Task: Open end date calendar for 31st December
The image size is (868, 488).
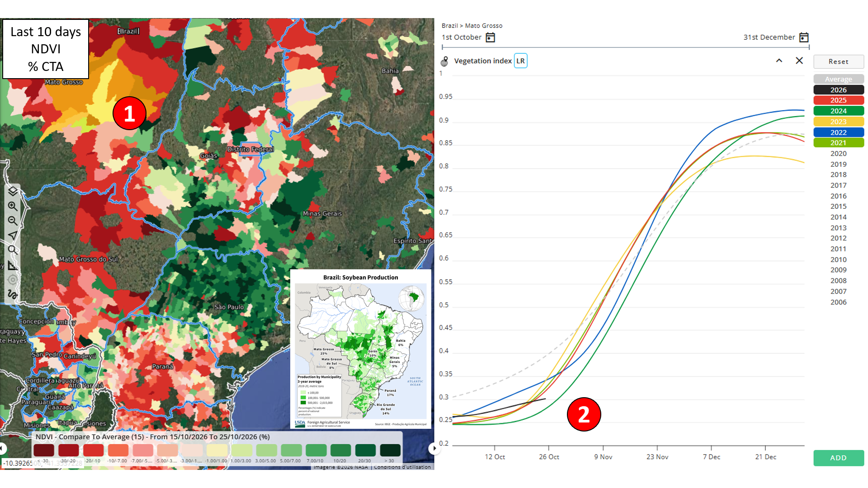Action: click(804, 38)
